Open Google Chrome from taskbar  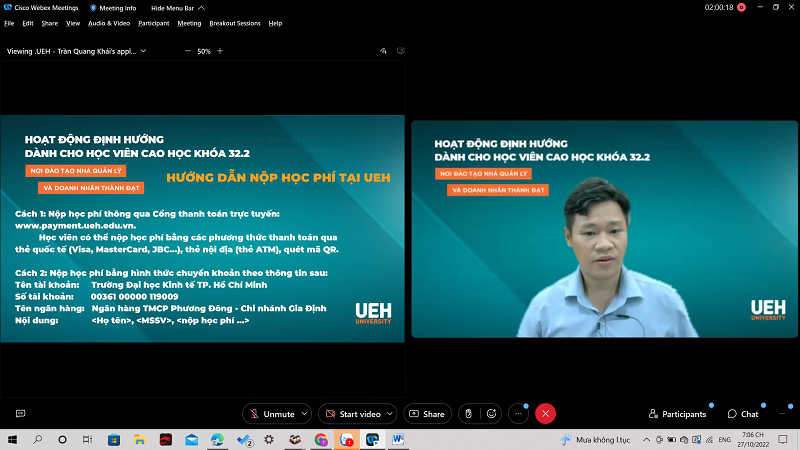click(321, 440)
